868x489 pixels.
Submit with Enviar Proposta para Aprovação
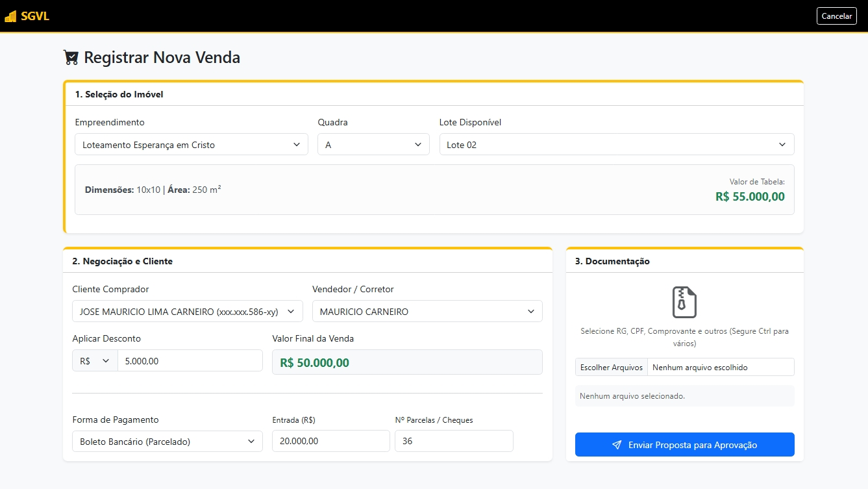coord(684,445)
